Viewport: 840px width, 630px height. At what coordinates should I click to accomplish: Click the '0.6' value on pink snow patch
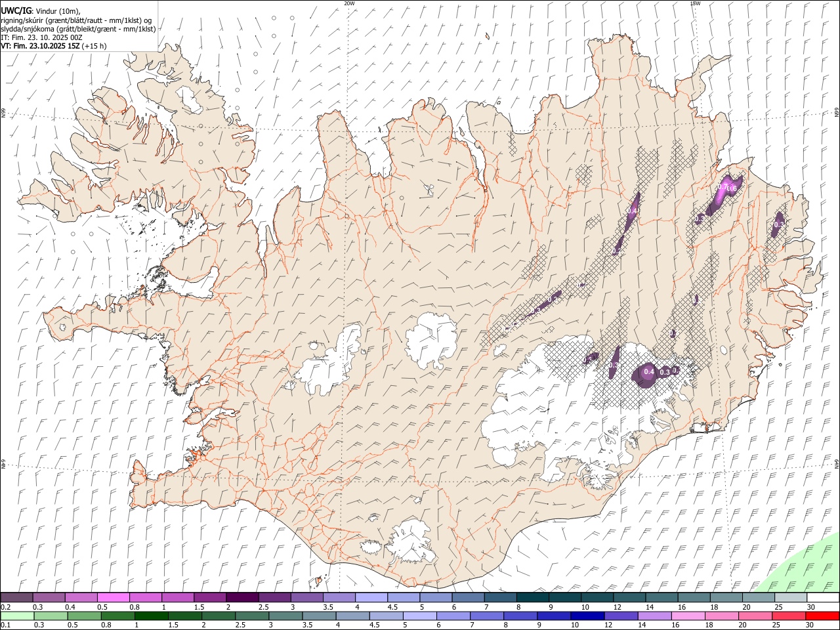point(732,189)
